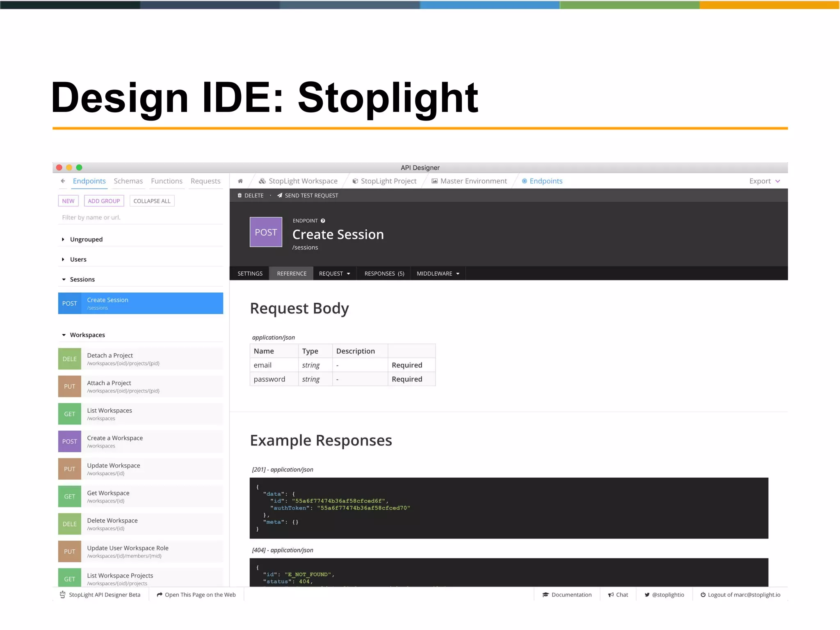Screen dimensions: 840x630
Task: Click the home icon in breadcrumb
Action: tap(240, 181)
